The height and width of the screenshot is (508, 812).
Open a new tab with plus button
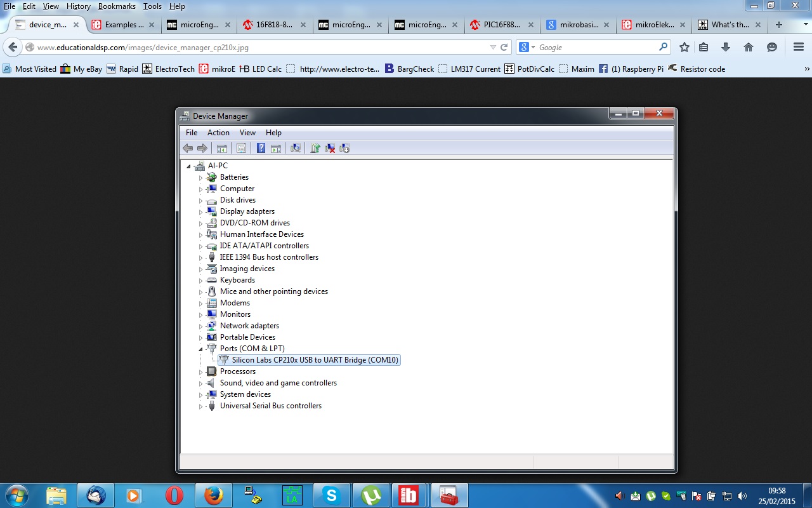(x=779, y=25)
